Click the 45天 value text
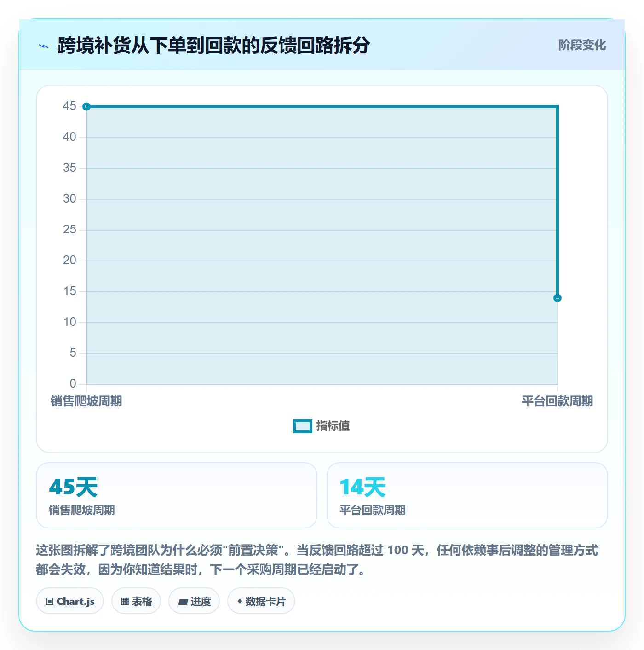The height and width of the screenshot is (650, 644). click(74, 487)
